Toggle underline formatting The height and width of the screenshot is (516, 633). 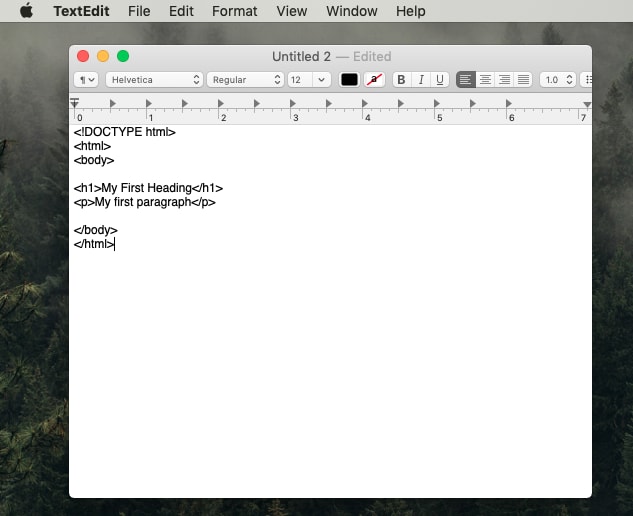(x=440, y=80)
